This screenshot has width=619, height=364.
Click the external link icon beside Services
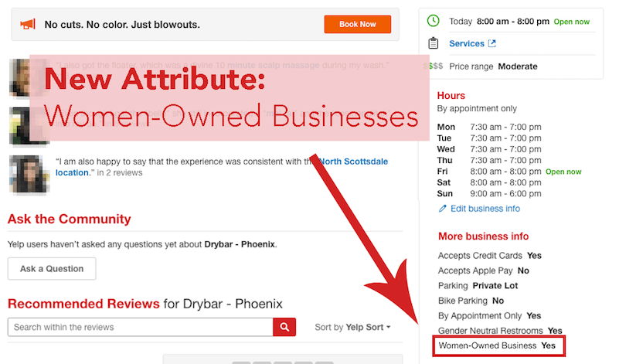tap(492, 43)
